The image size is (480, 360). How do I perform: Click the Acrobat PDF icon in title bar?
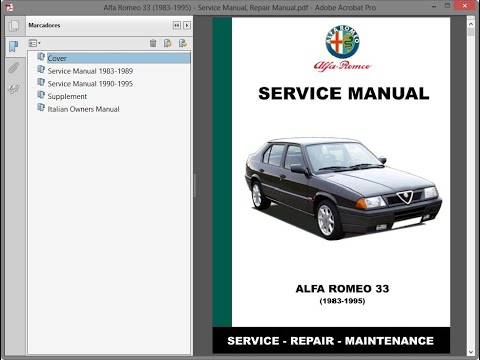10,7
